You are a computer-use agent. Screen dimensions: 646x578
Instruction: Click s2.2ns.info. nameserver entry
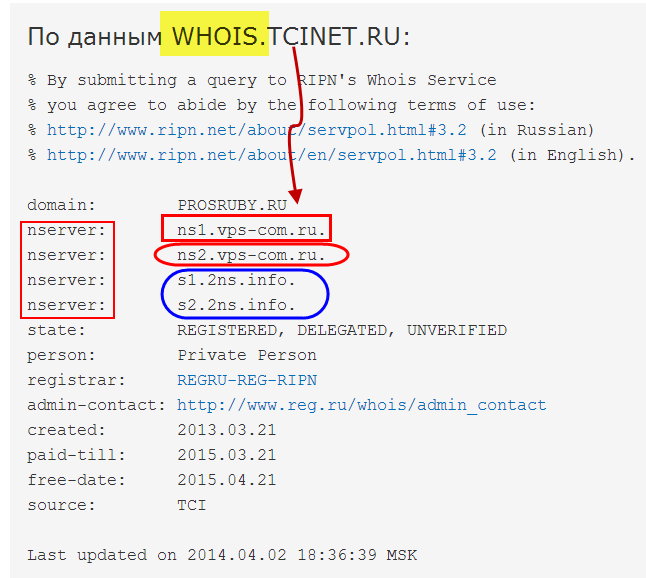pyautogui.click(x=236, y=305)
